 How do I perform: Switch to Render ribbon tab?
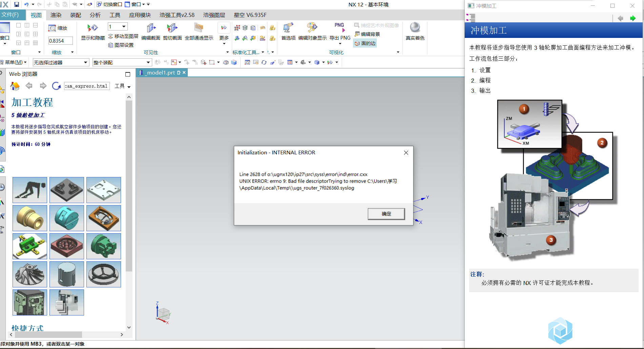(x=56, y=15)
